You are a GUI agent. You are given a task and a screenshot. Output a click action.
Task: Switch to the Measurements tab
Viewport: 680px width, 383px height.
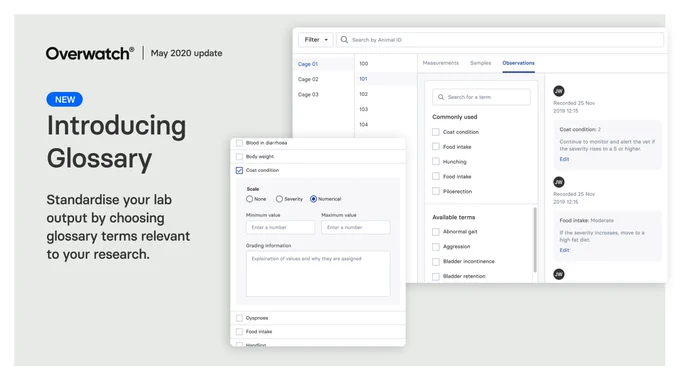(x=441, y=63)
